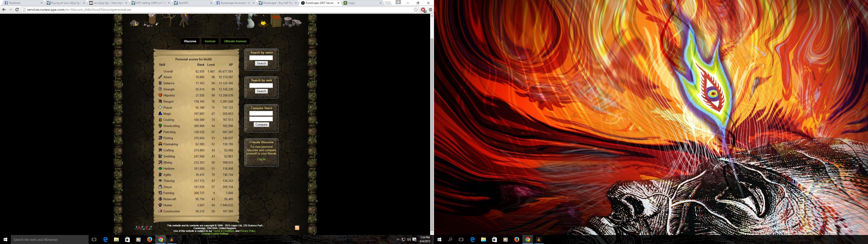The height and width of the screenshot is (244, 868).
Task: Click the Hitpoints heart icon
Action: point(160,95)
